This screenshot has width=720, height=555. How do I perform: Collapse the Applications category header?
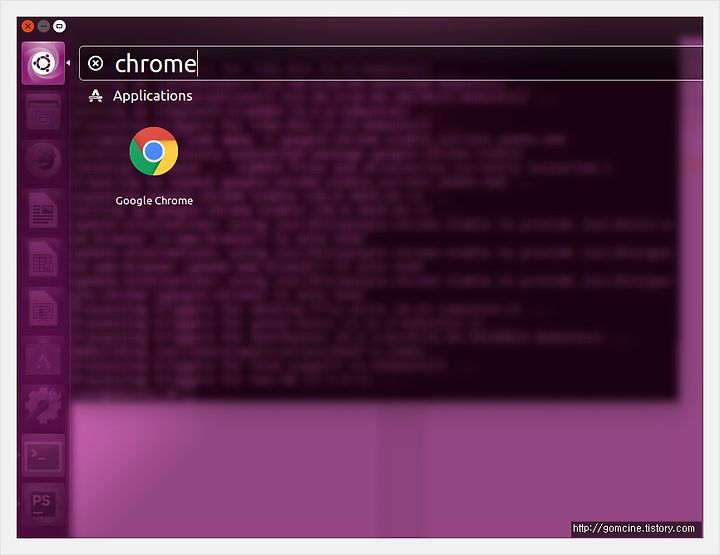[152, 95]
